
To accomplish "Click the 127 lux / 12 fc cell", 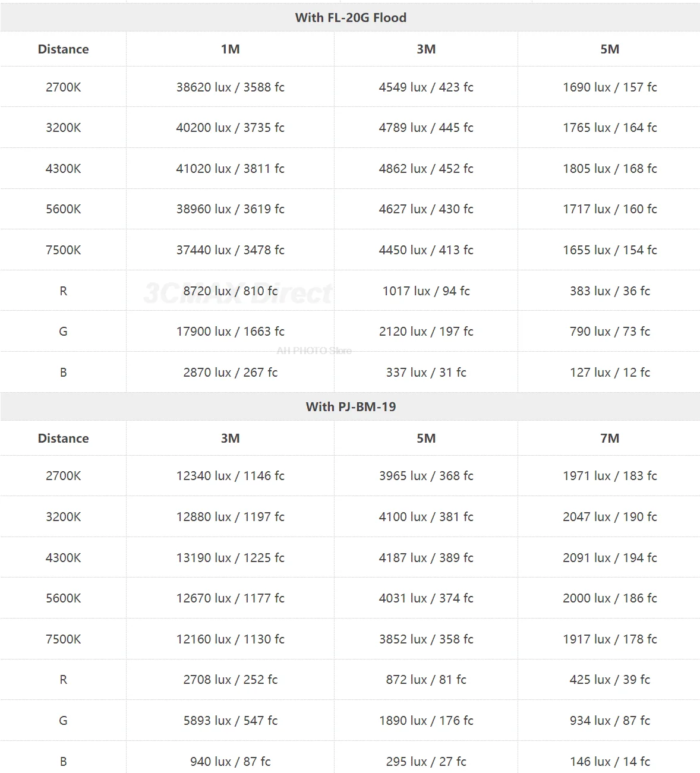I will [x=610, y=373].
